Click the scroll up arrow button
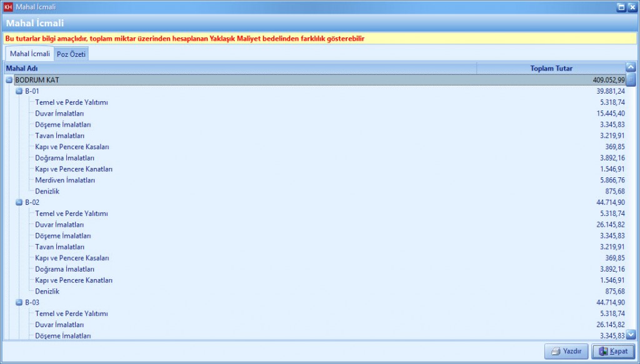 tap(631, 67)
